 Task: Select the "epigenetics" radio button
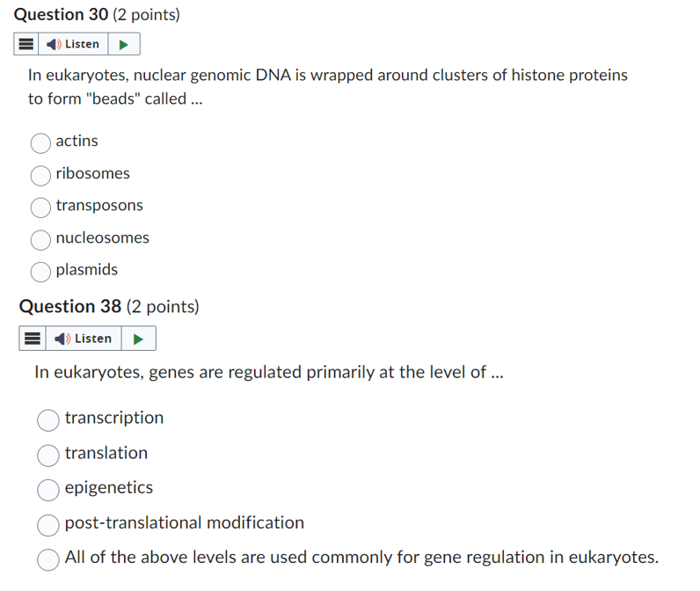coord(48,490)
